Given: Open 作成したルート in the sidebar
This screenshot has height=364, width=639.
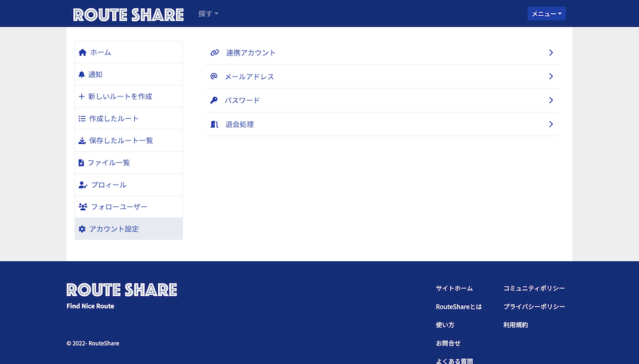Looking at the screenshot, I should [129, 119].
